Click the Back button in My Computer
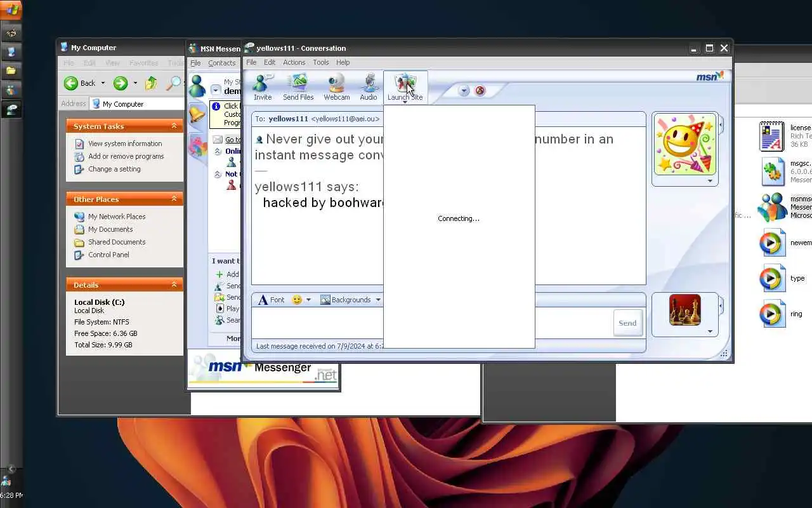The image size is (812, 508). pyautogui.click(x=80, y=83)
